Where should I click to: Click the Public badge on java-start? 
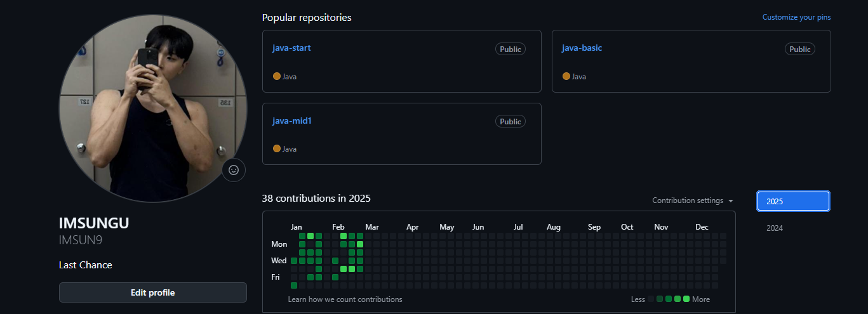[510, 49]
